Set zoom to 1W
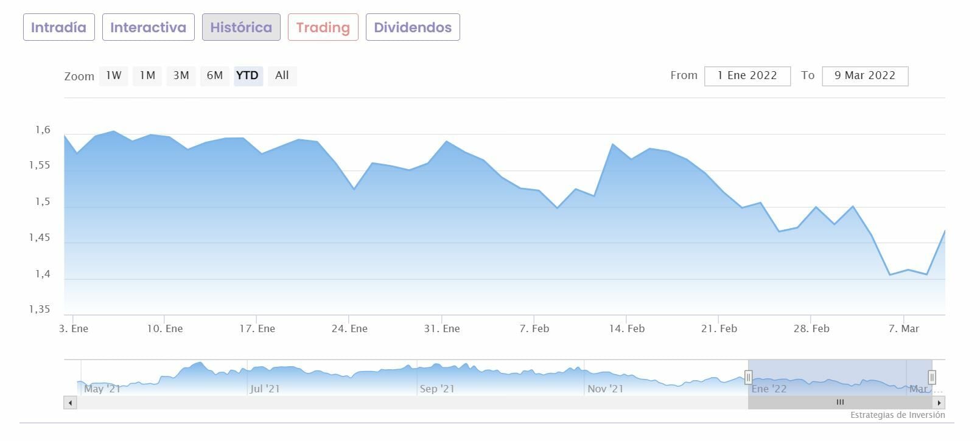This screenshot has height=441, width=980. coord(114,75)
